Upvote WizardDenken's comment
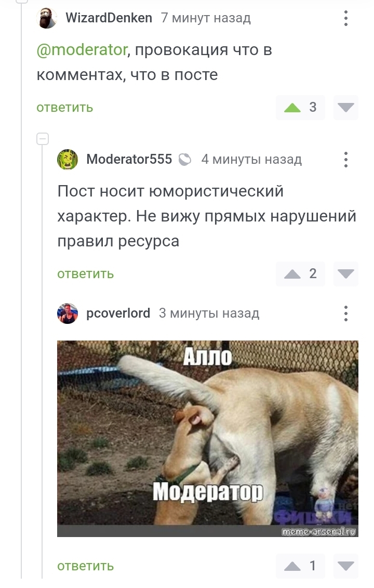 pyautogui.click(x=292, y=108)
